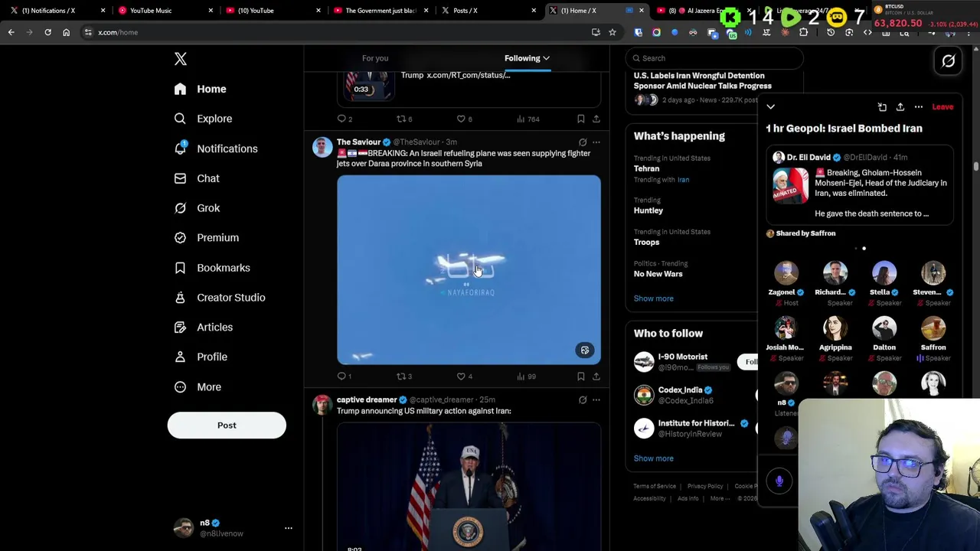Repost the RT_com post
The height and width of the screenshot is (551, 980).
click(403, 119)
